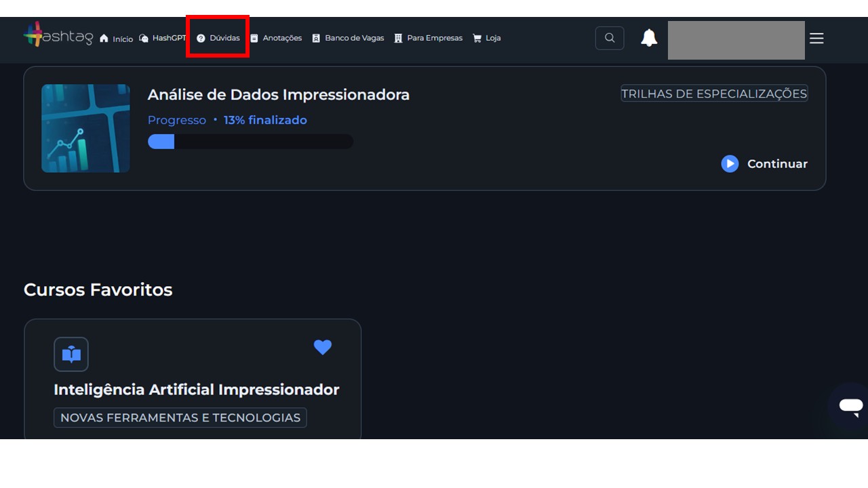Screen dimensions: 868x488
Task: Open the chat support bubble
Action: pos(850,405)
